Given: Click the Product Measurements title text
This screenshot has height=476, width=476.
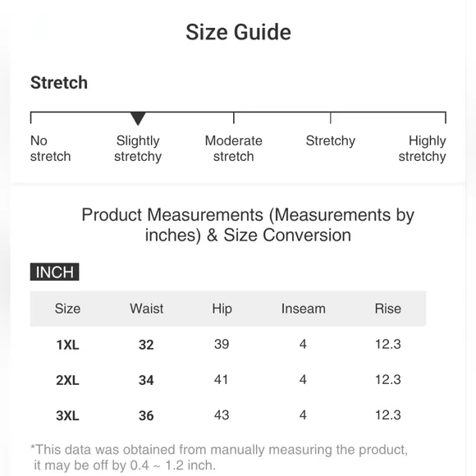Looking at the screenshot, I should (248, 225).
